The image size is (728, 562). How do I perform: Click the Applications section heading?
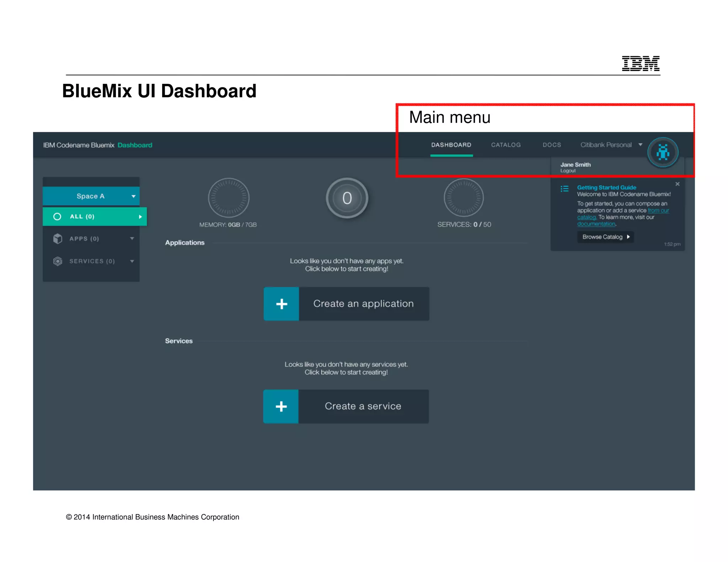185,243
